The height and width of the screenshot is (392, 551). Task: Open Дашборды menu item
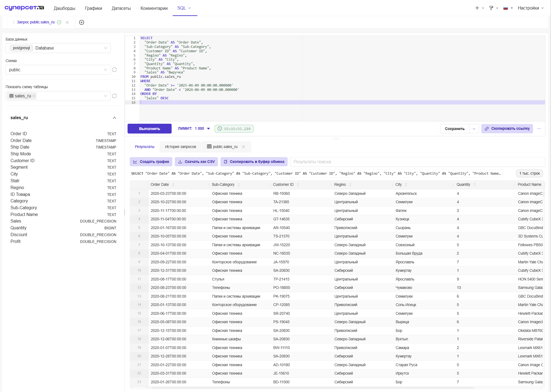64,8
